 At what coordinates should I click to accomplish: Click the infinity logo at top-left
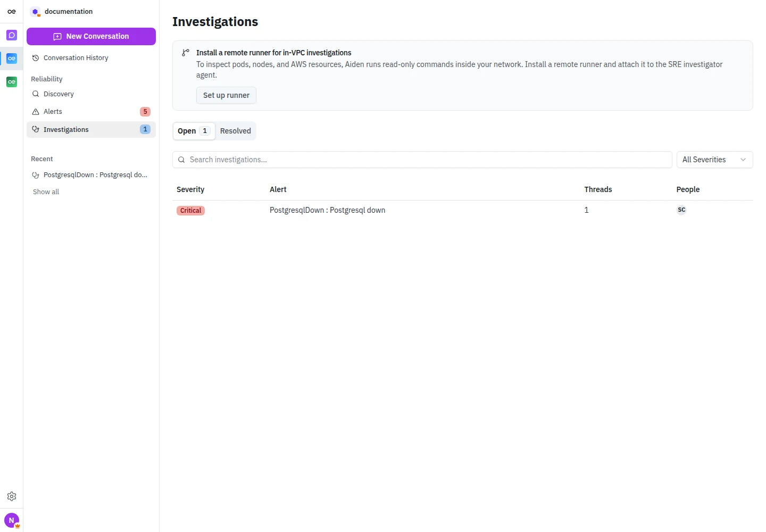click(11, 11)
